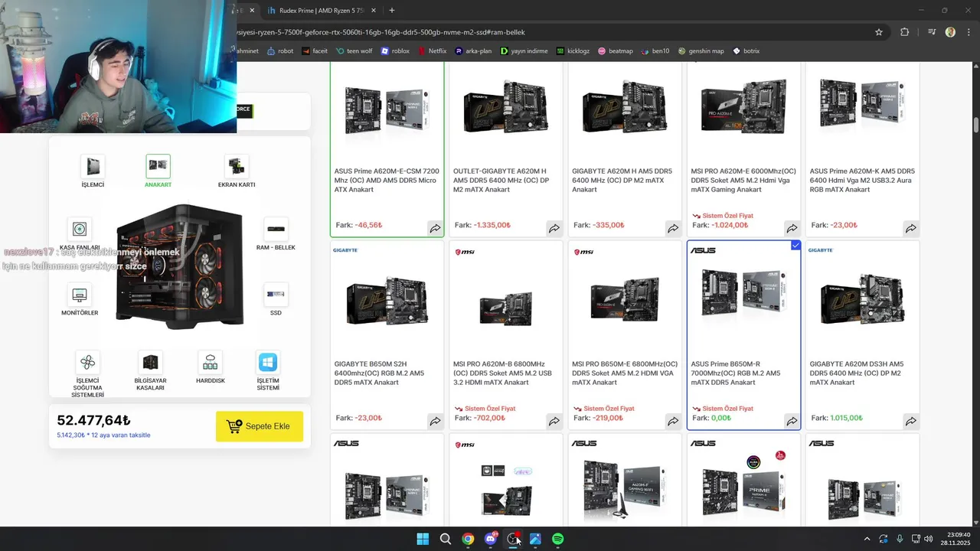Uncheck the selected ASUS Prime B650M-R checkmark
This screenshot has width=980, height=551.
(x=795, y=246)
